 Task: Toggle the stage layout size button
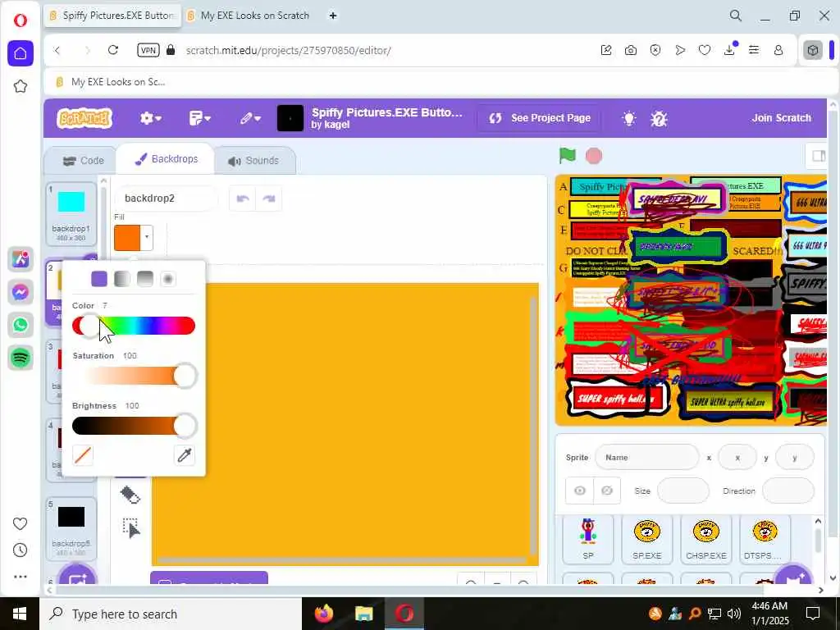[x=818, y=156]
